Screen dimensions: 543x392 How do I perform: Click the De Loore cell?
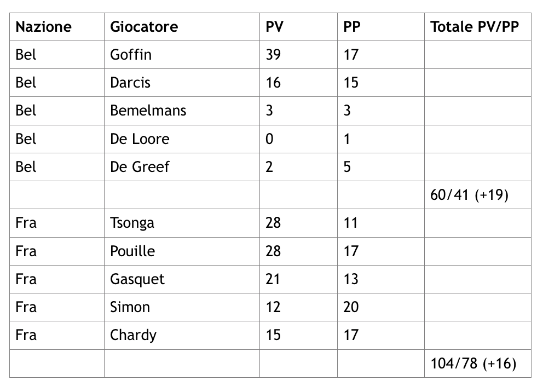(140, 139)
